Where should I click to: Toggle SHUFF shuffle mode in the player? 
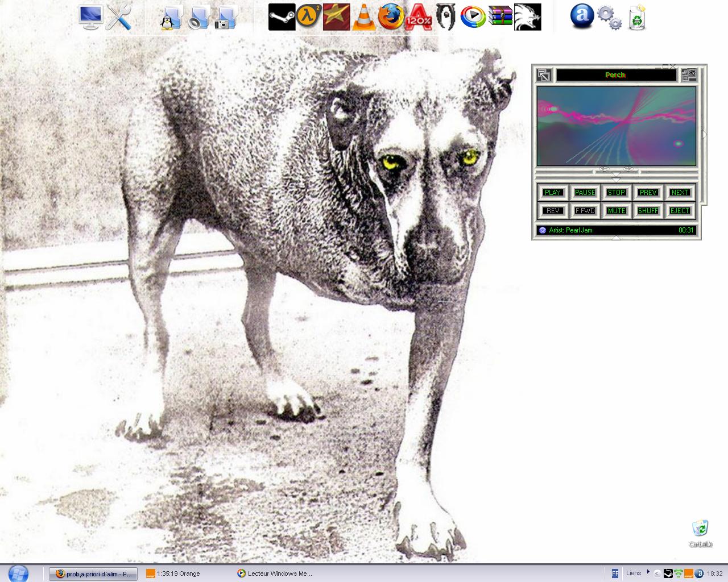648,211
